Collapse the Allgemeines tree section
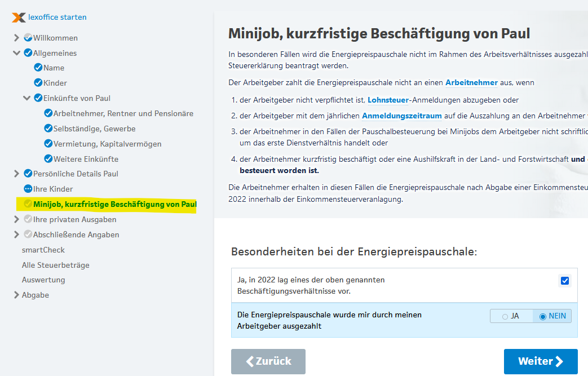588x376 pixels. pos(17,53)
